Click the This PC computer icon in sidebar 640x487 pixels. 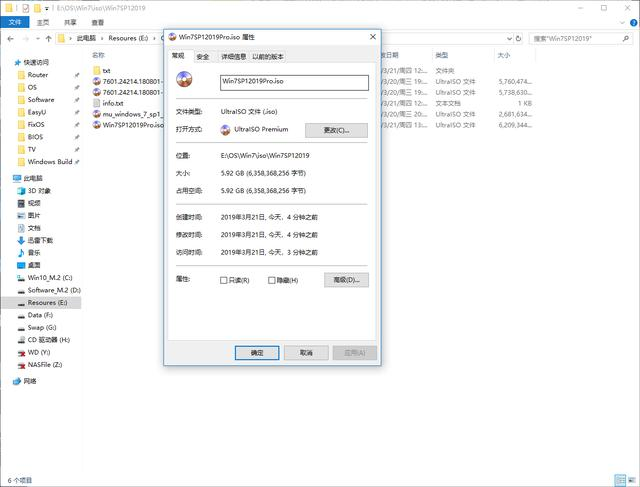[17, 178]
